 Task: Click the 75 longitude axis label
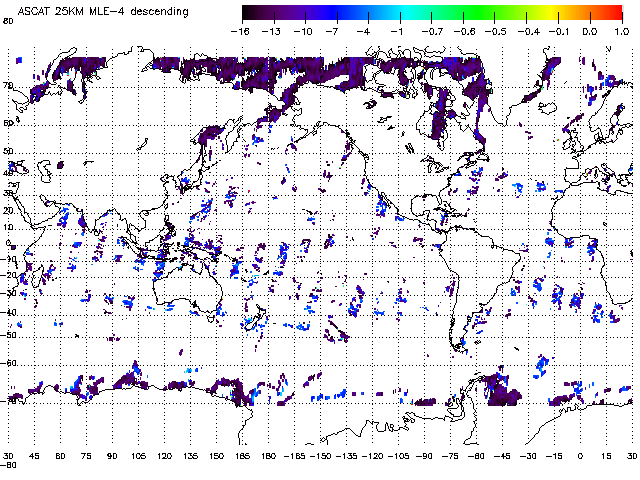pos(86,456)
